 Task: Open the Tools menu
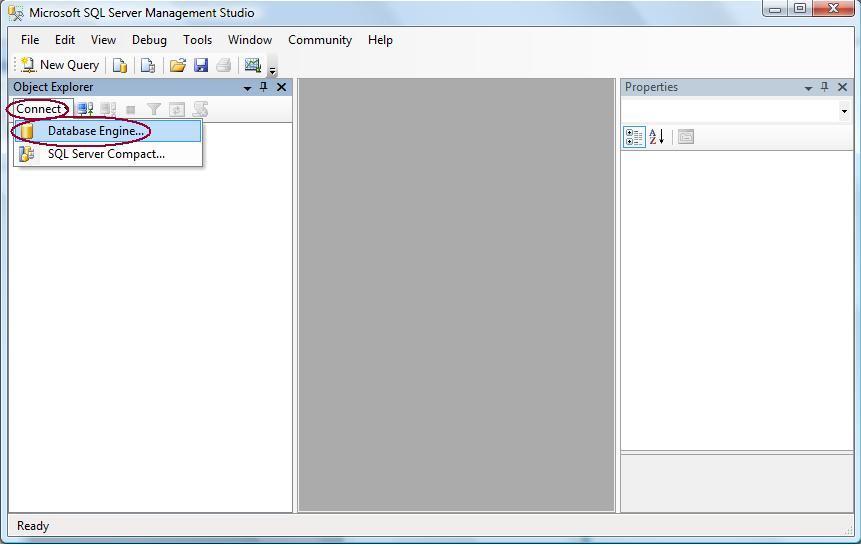(197, 40)
